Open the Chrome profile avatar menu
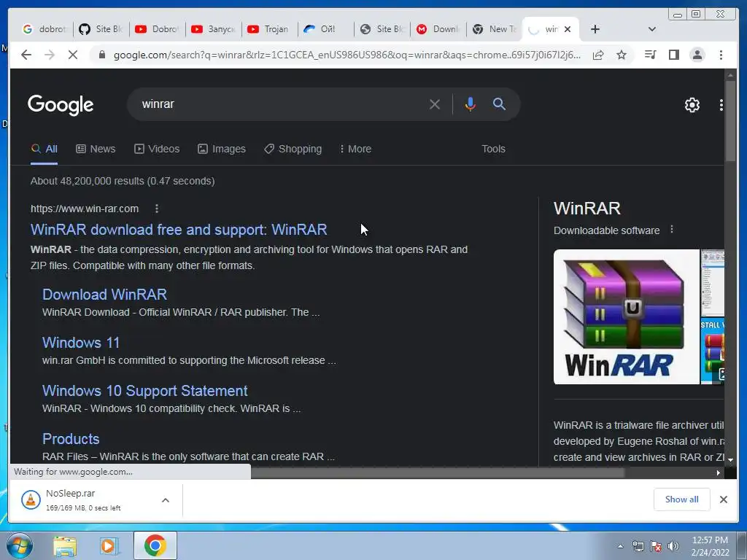 697,55
